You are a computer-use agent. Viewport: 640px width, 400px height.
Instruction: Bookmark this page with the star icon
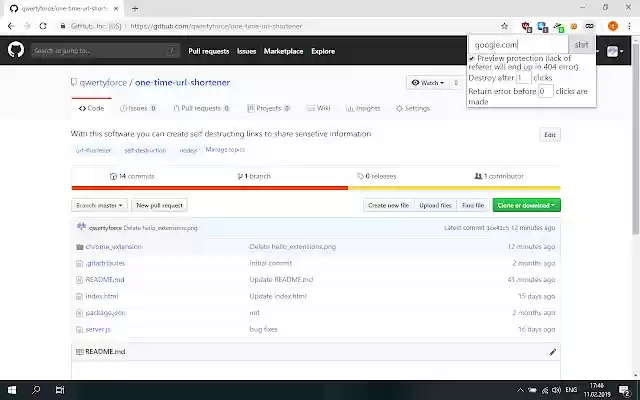pos(504,26)
